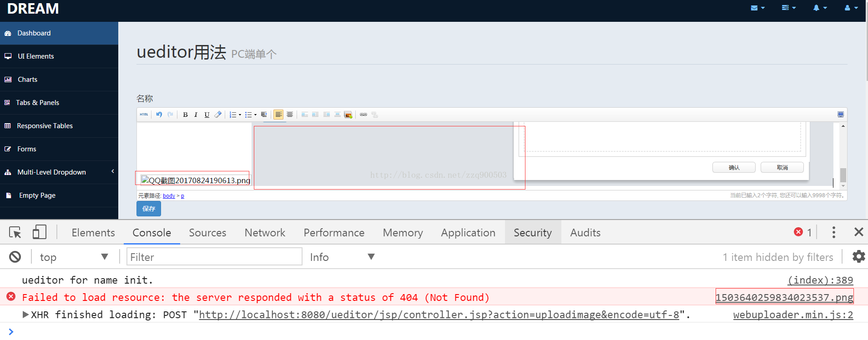This screenshot has height=340, width=868.
Task: Center the image in editor
Action: (338, 115)
